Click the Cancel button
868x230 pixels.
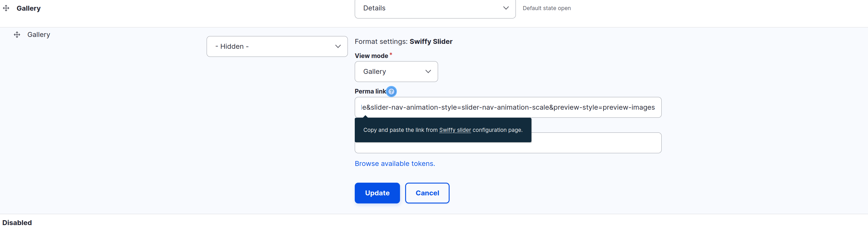coord(427,193)
